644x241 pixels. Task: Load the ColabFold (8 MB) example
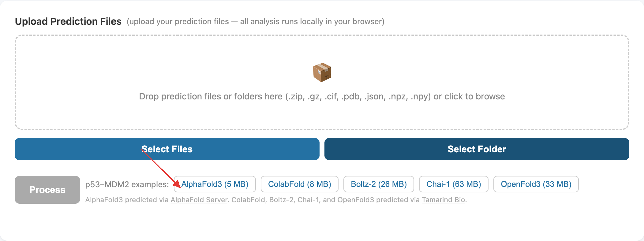tap(299, 184)
